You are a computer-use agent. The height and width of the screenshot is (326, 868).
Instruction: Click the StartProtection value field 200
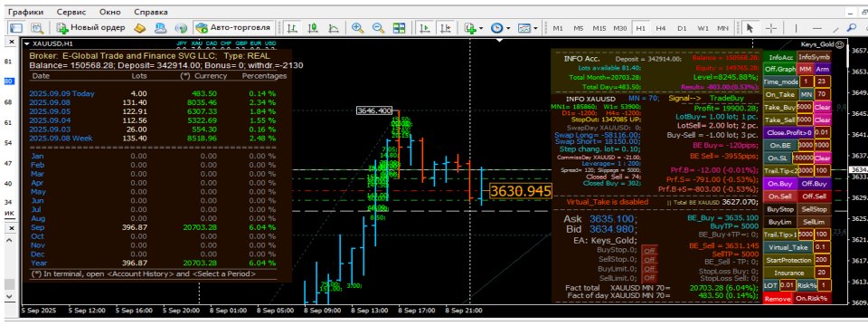pos(822,260)
